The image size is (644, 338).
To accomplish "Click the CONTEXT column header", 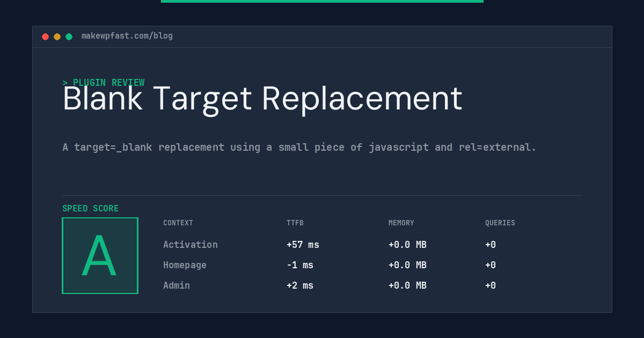I will tap(178, 223).
